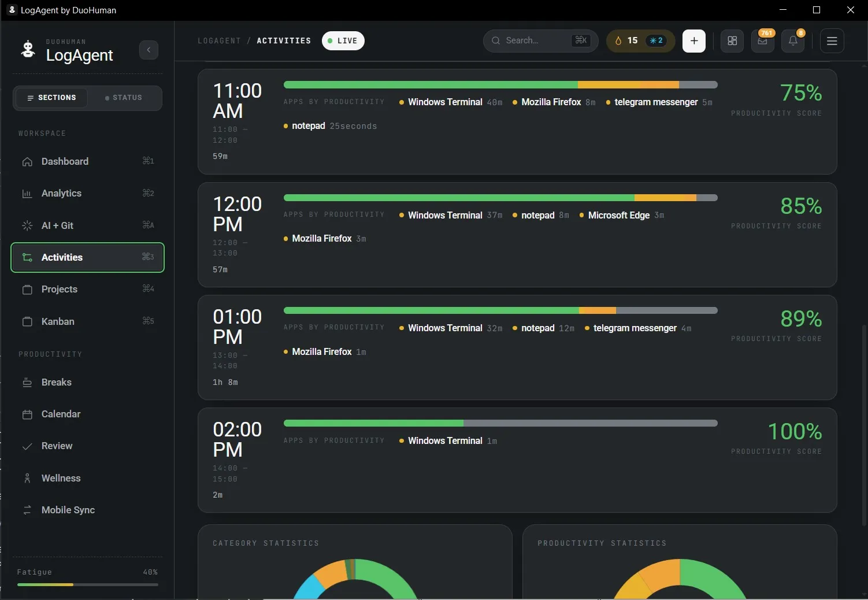Screen dimensions: 868x600
Task: Click the 01:00 PM time heading
Action: pyautogui.click(x=237, y=327)
